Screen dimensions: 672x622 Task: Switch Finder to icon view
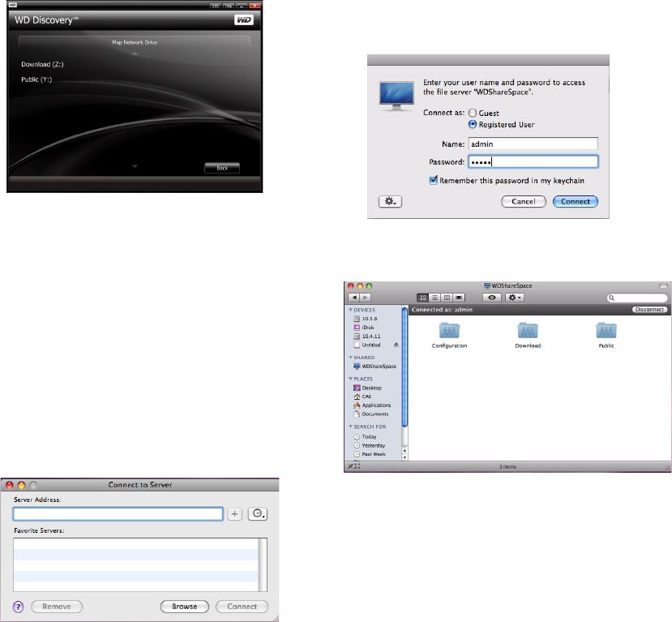[x=422, y=298]
